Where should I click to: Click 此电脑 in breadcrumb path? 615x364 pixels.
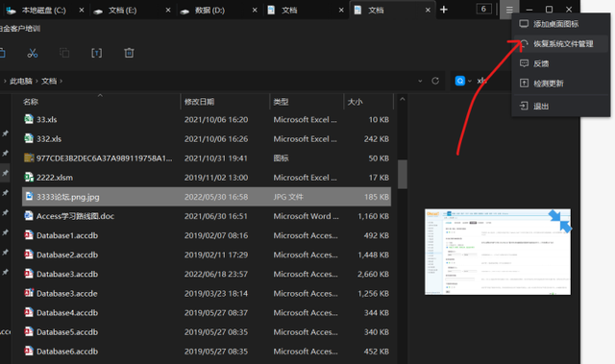(21, 81)
